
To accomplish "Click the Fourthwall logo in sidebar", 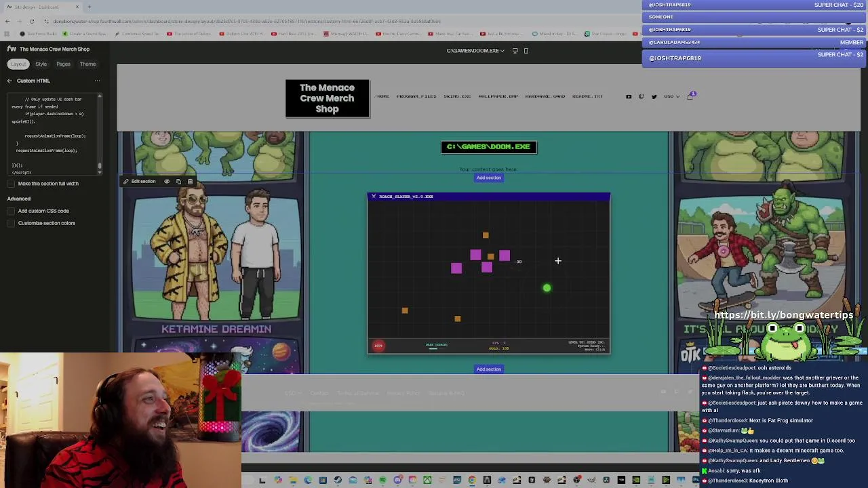I will [12, 49].
